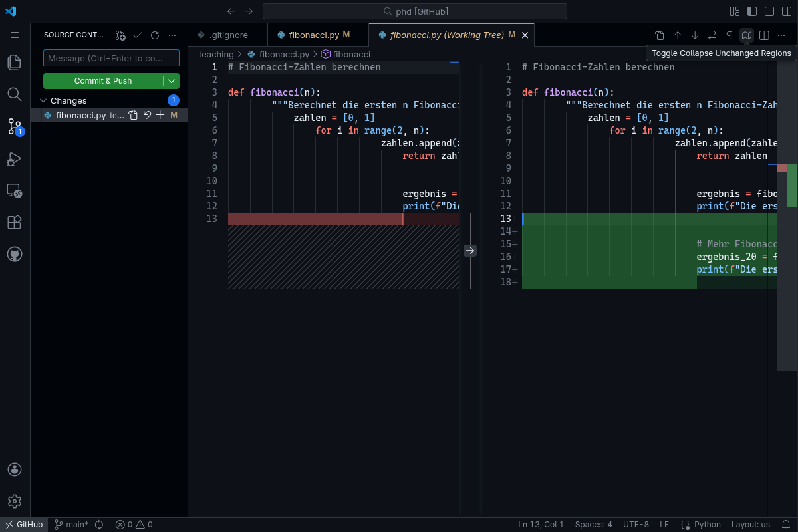
Task: Click Ln 13, Col 1 in status bar
Action: click(541, 525)
